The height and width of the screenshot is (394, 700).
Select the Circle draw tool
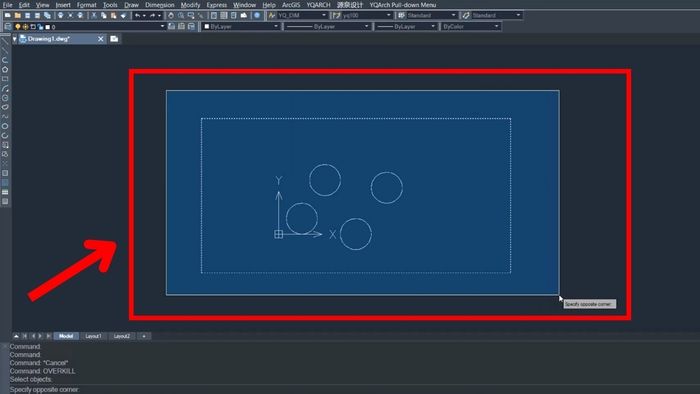click(5, 98)
